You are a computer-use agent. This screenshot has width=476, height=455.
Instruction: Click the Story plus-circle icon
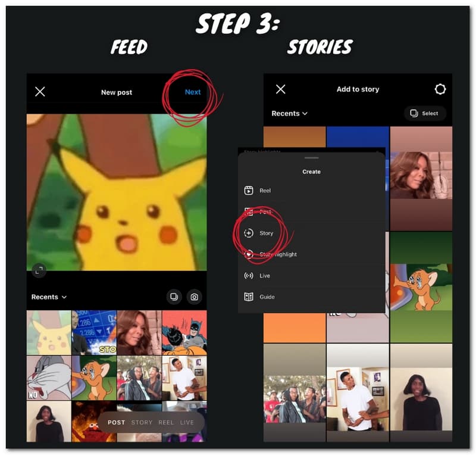(249, 233)
